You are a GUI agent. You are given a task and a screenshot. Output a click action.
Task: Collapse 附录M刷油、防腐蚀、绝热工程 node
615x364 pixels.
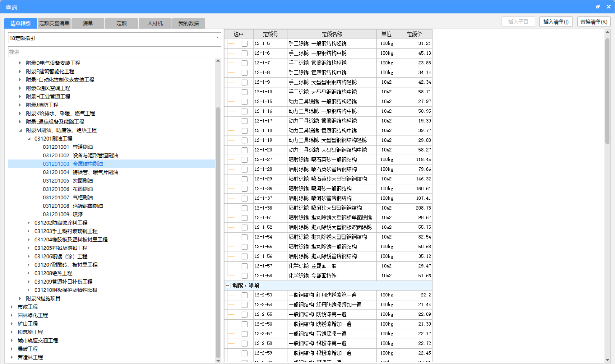tap(21, 130)
